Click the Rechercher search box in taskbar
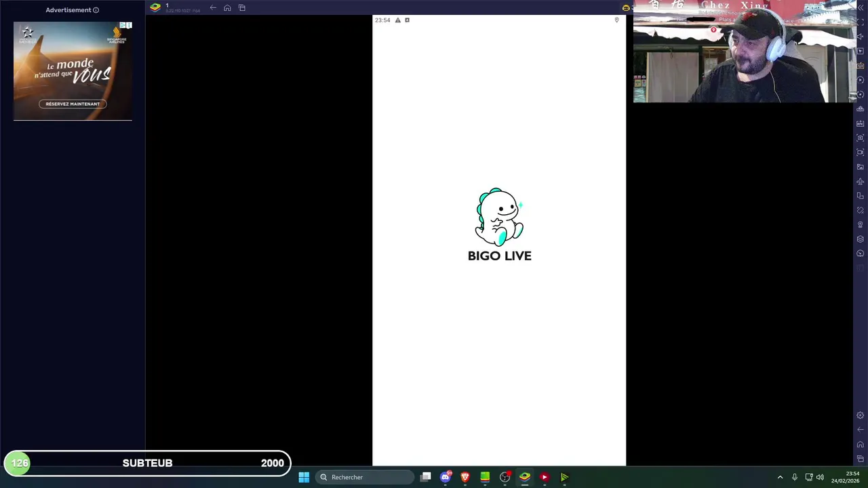The image size is (868, 488). tap(365, 477)
